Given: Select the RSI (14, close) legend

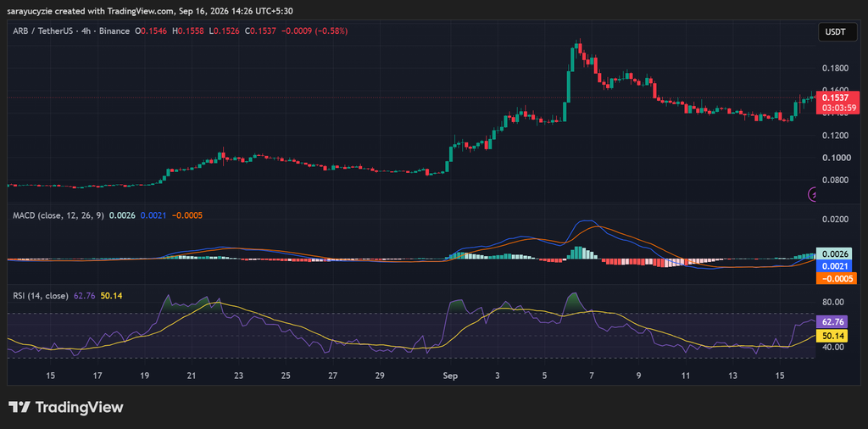Looking at the screenshot, I should coord(41,296).
